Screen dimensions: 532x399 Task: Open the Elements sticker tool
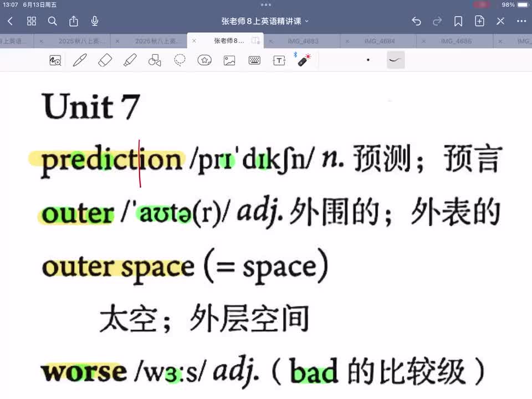204,60
